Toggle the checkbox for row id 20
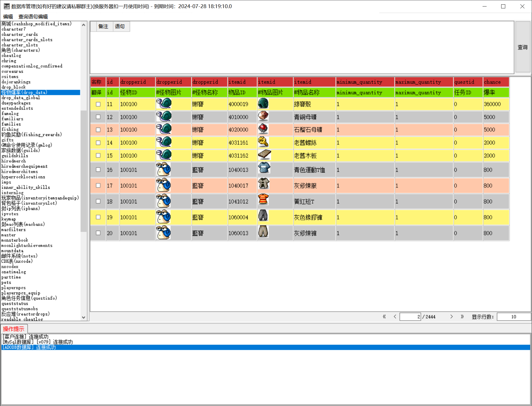The width and height of the screenshot is (532, 406). [98, 233]
